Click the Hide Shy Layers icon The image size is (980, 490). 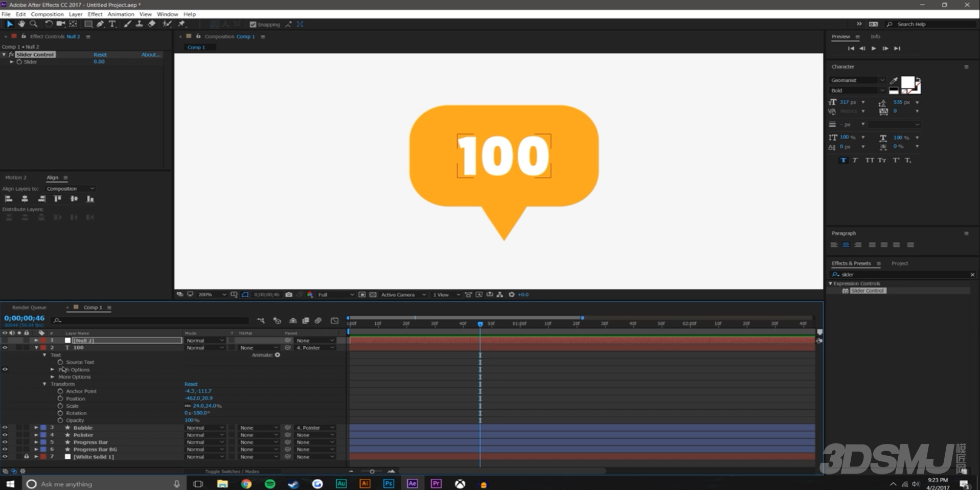293,321
